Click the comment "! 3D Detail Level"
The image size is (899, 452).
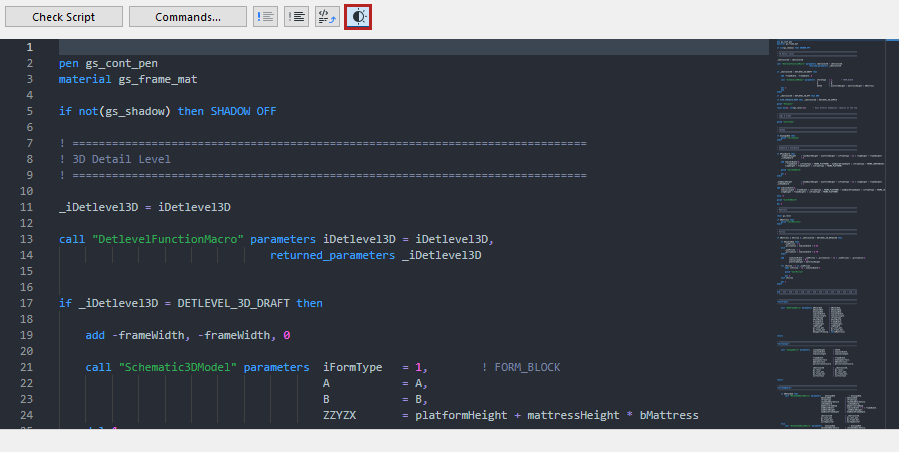(x=115, y=159)
